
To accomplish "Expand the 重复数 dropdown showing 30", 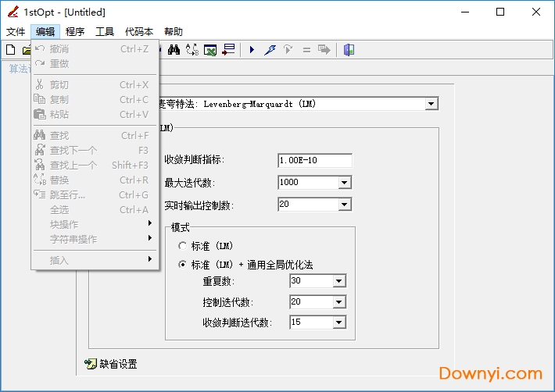I will click(338, 281).
